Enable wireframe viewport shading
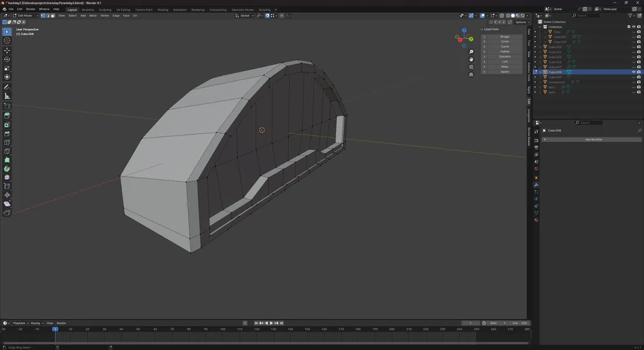Viewport: 644px width, 350px height. pos(508,16)
